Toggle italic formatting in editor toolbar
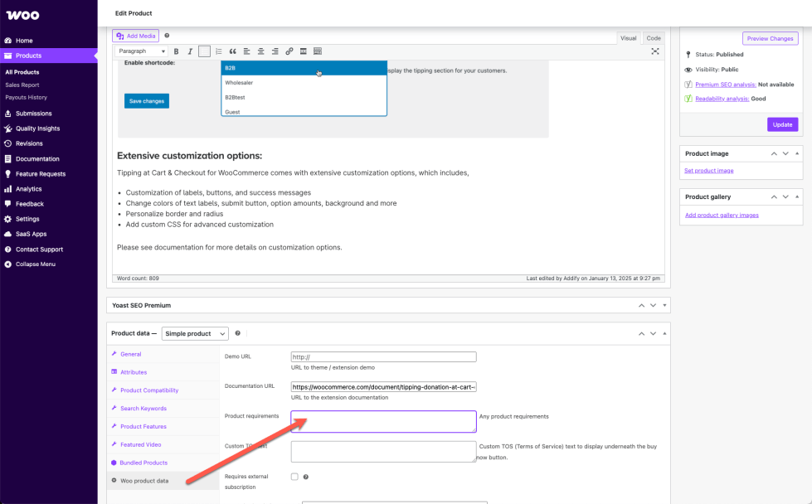This screenshot has width=812, height=504. (x=190, y=51)
